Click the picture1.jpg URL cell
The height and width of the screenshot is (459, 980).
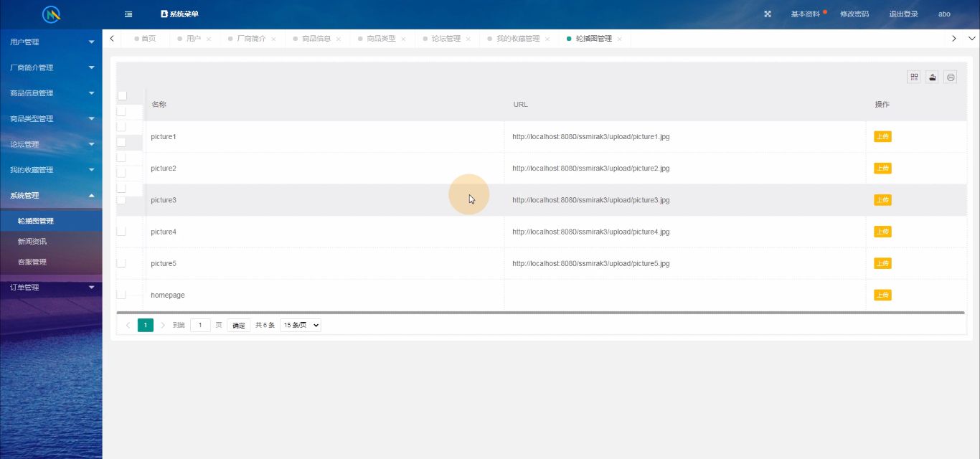coord(685,136)
